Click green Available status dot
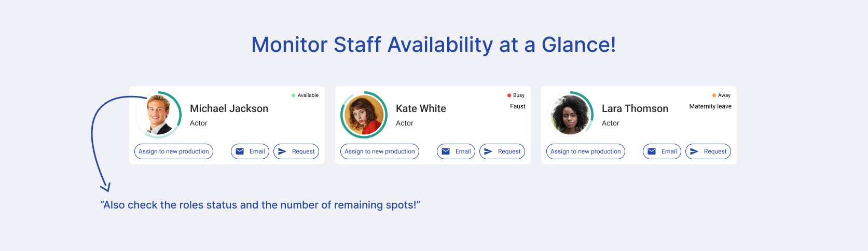The width and height of the screenshot is (868, 251). (x=294, y=95)
